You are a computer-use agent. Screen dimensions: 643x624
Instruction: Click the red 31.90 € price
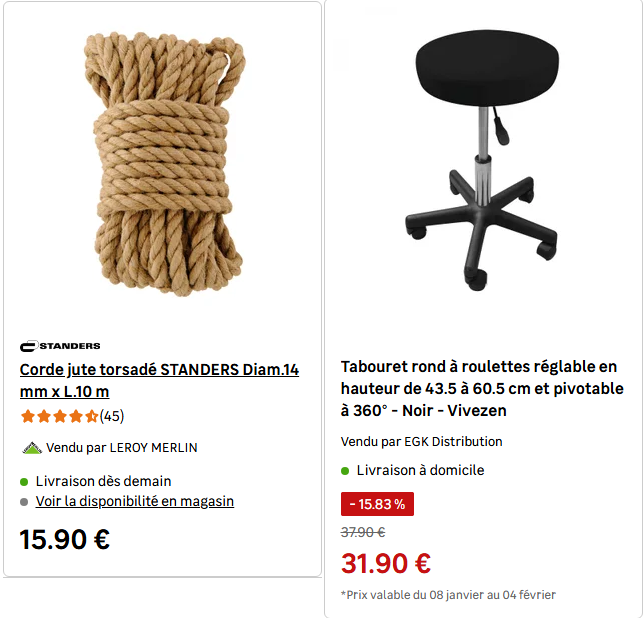coord(385,564)
